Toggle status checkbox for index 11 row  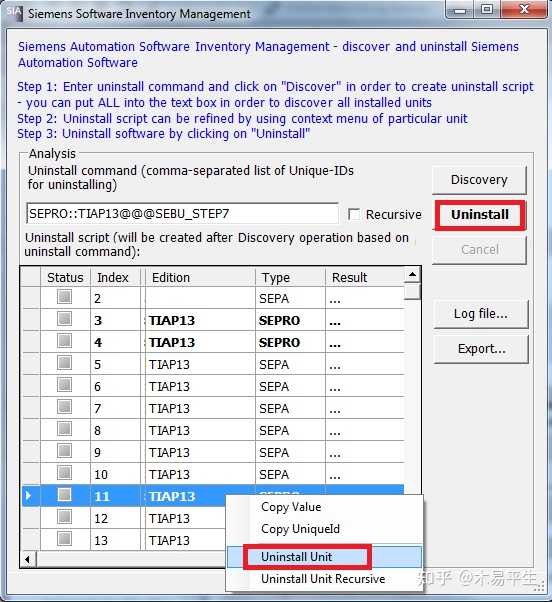(x=64, y=494)
